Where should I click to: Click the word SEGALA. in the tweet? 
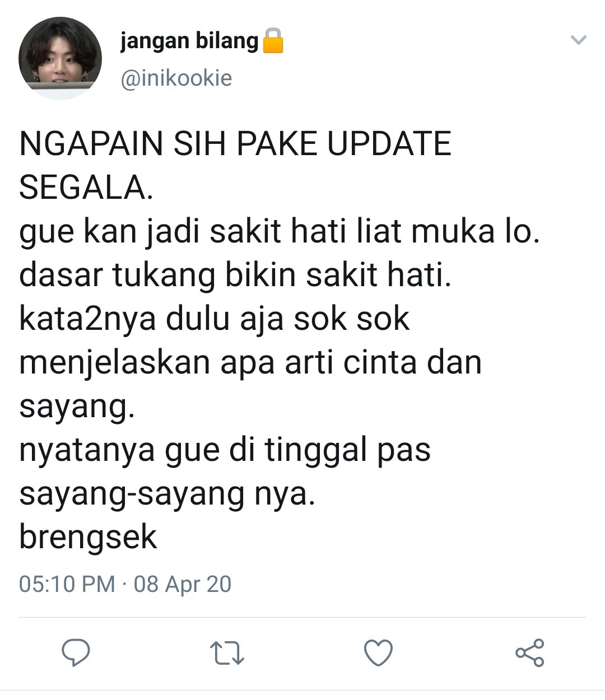coord(86,188)
